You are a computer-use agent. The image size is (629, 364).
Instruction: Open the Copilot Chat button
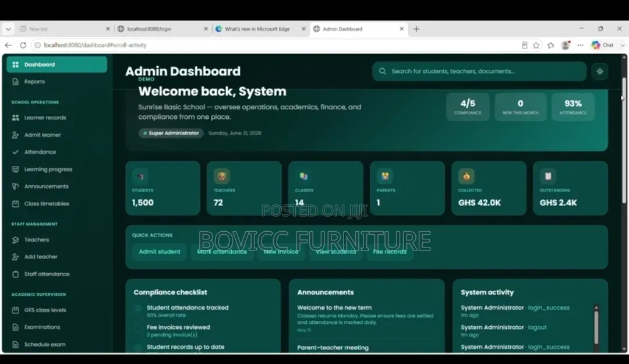tap(603, 45)
